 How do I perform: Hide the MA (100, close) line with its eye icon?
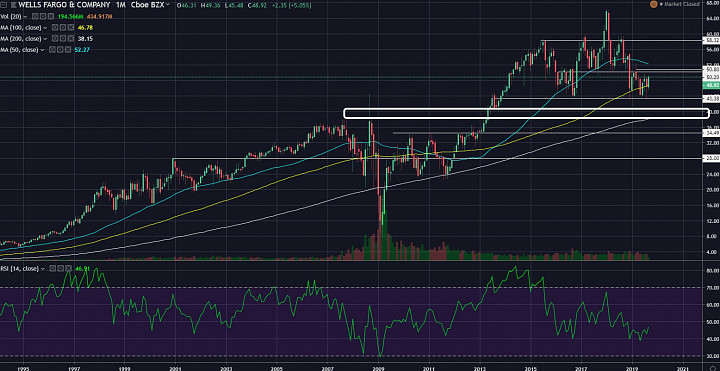[x=55, y=28]
